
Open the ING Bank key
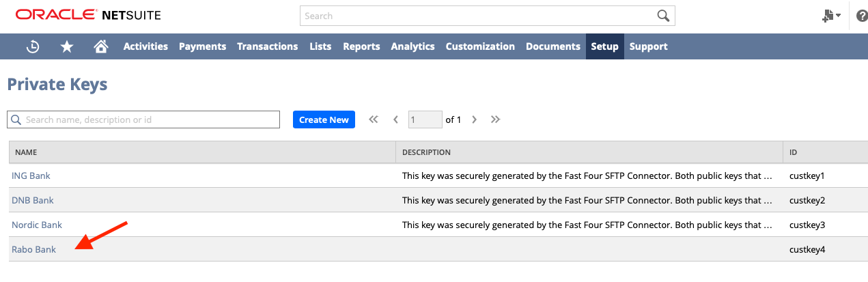(31, 175)
